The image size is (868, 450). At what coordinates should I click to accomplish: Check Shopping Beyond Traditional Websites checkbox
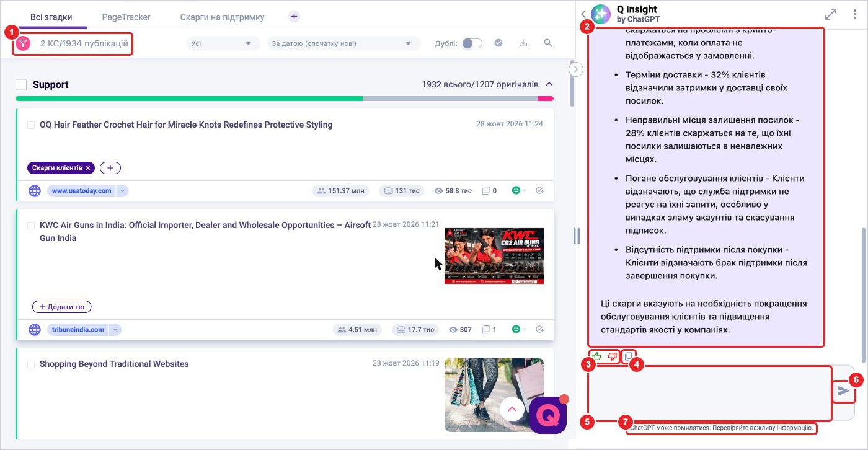tap(31, 364)
